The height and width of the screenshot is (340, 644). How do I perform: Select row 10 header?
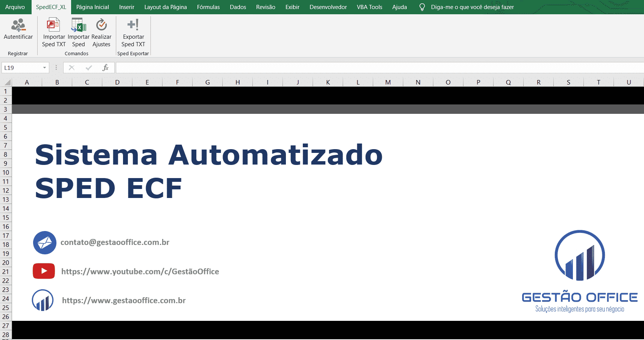click(6, 172)
